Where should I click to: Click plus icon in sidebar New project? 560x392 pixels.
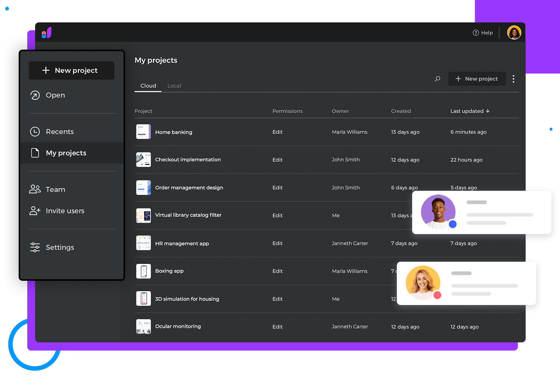46,70
